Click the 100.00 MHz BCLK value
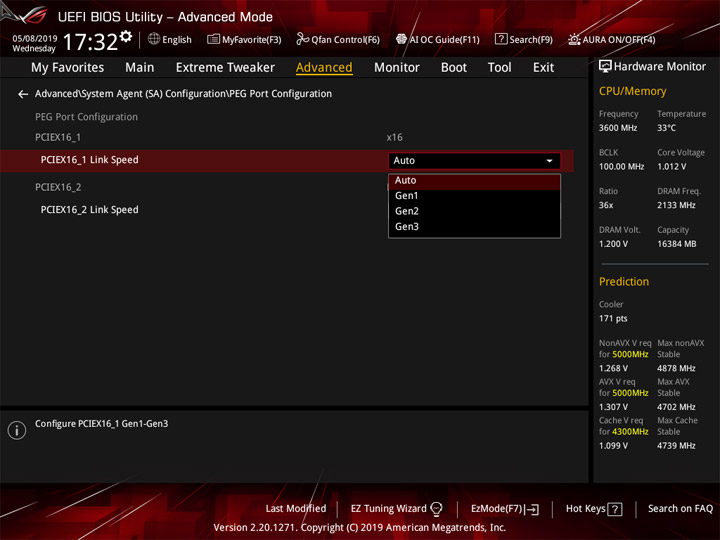720x540 pixels. tap(621, 167)
